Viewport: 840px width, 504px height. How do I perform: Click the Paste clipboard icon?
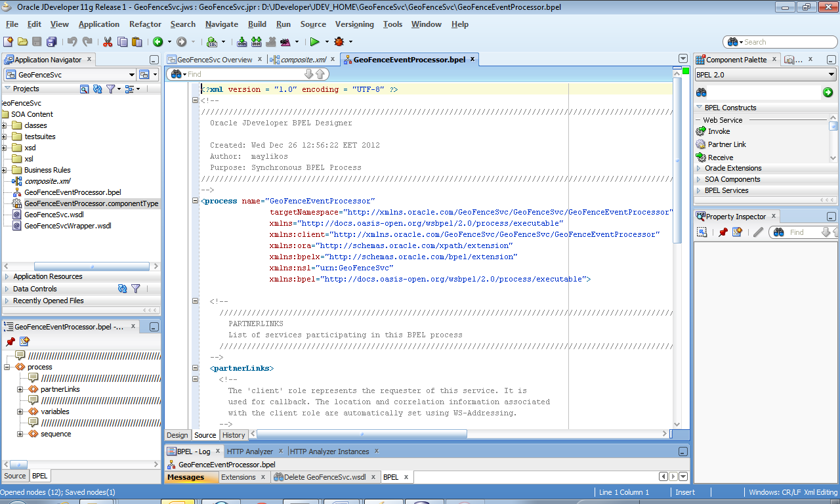136,41
